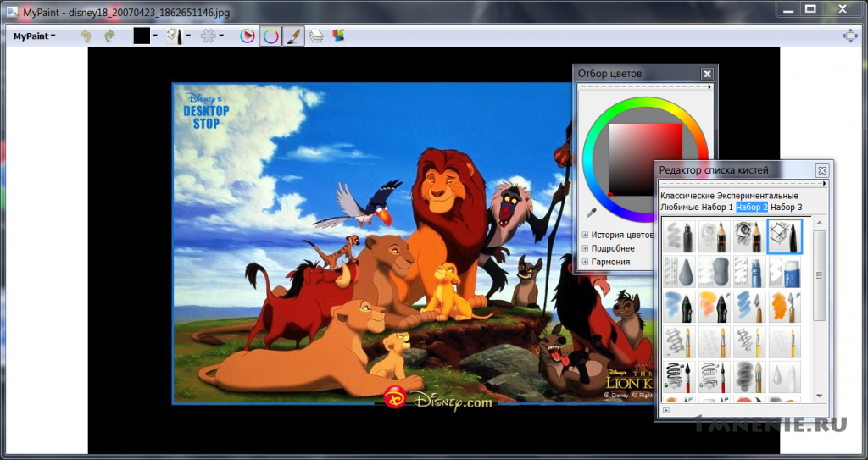Viewport: 868px width, 460px height.
Task: Open the brush settings gear dropdown
Action: (x=221, y=36)
